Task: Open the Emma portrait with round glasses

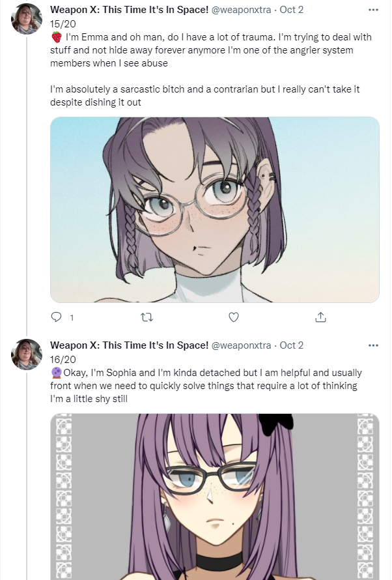Action: pyautogui.click(x=215, y=210)
